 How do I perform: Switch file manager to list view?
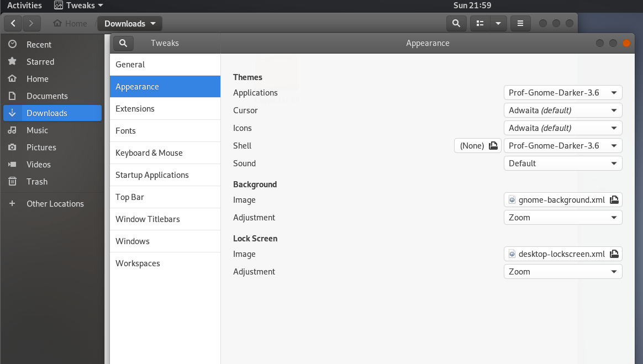[479, 23]
